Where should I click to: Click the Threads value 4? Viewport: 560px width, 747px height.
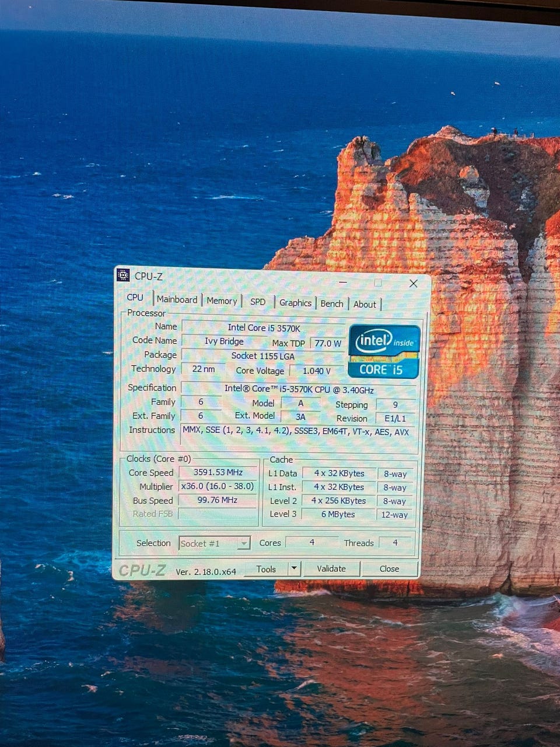click(x=395, y=542)
